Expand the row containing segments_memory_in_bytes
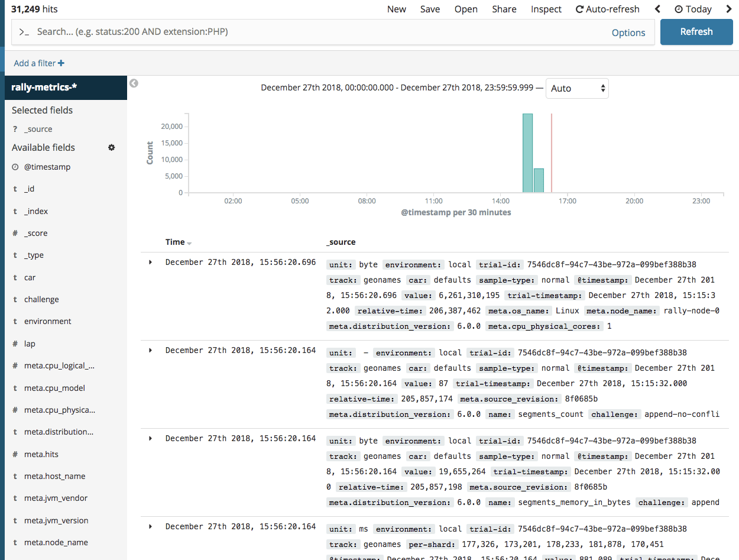This screenshot has height=560, width=739. pyautogui.click(x=150, y=438)
